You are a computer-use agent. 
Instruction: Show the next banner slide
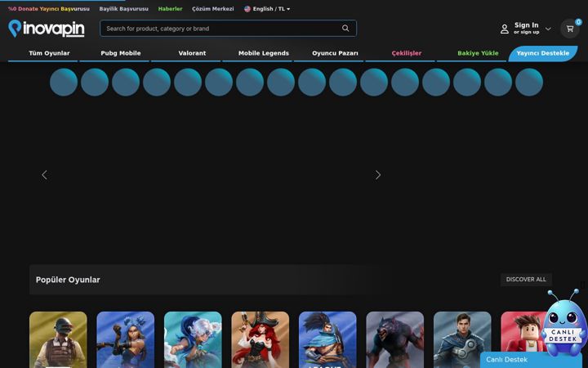pos(378,175)
